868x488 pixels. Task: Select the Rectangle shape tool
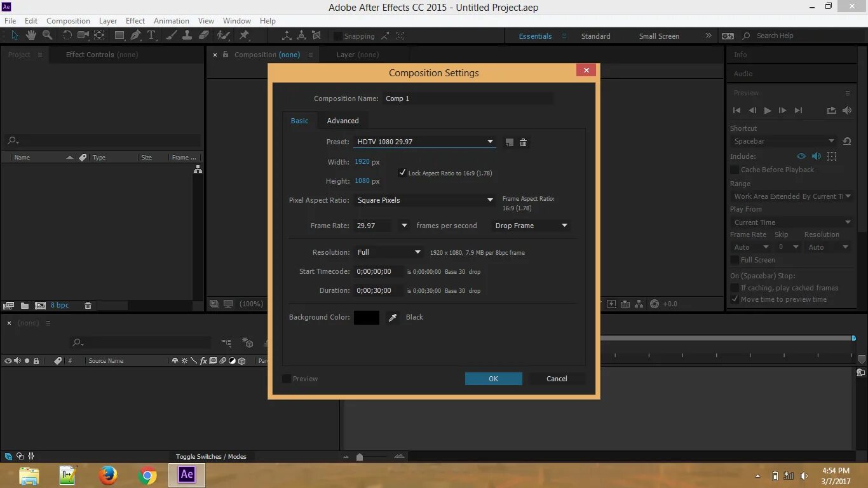point(119,36)
